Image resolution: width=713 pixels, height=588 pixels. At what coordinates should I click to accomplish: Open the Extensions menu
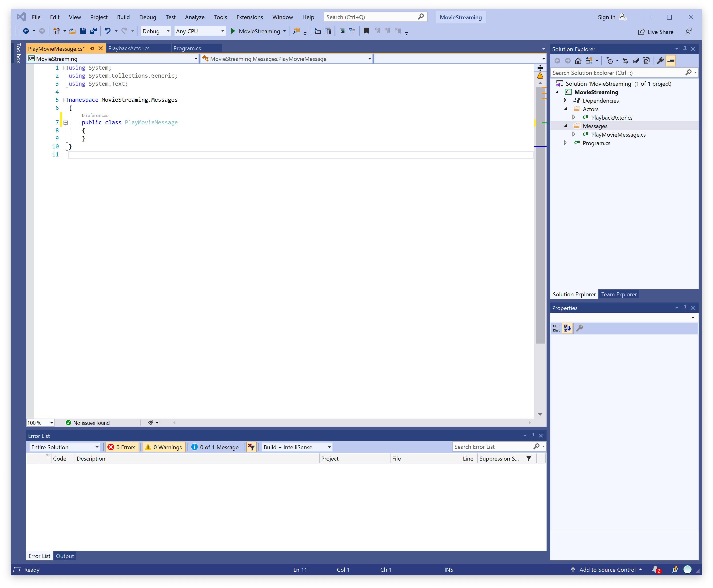249,17
